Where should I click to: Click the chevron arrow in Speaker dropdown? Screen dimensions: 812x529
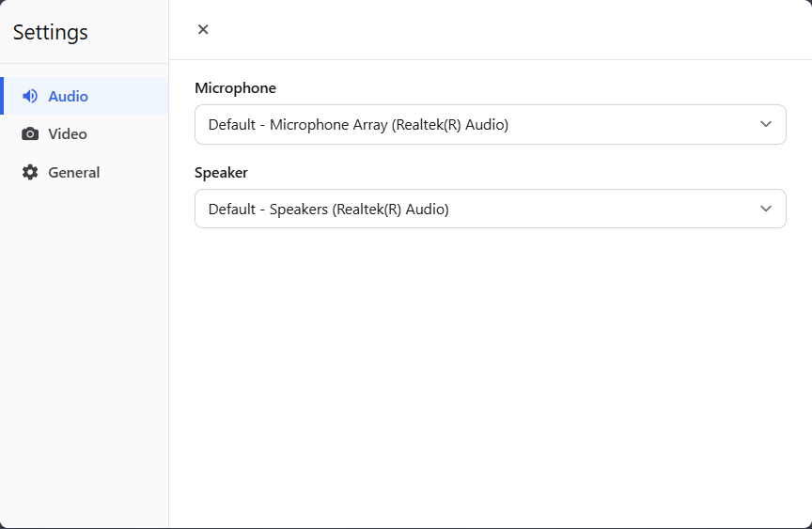(766, 209)
